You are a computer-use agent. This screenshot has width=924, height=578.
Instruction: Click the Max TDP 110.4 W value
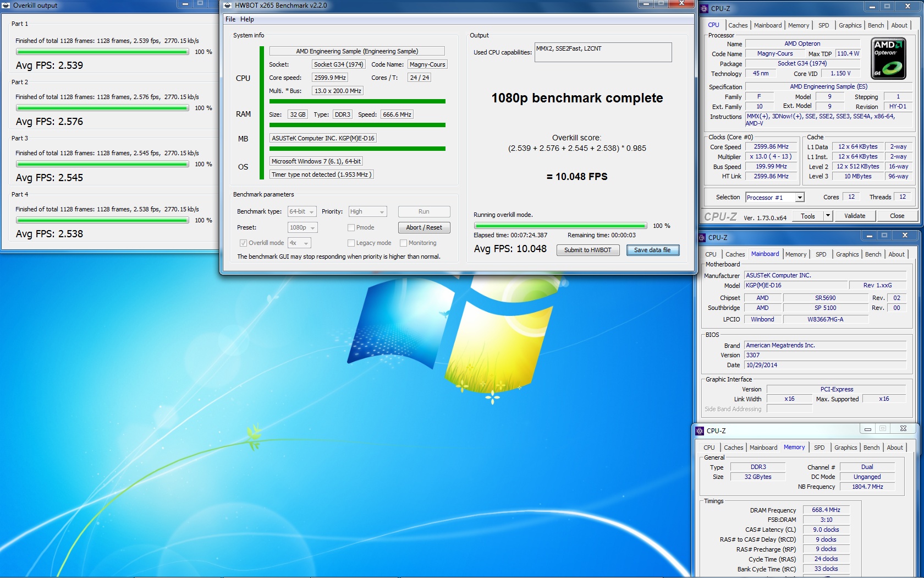click(x=848, y=53)
